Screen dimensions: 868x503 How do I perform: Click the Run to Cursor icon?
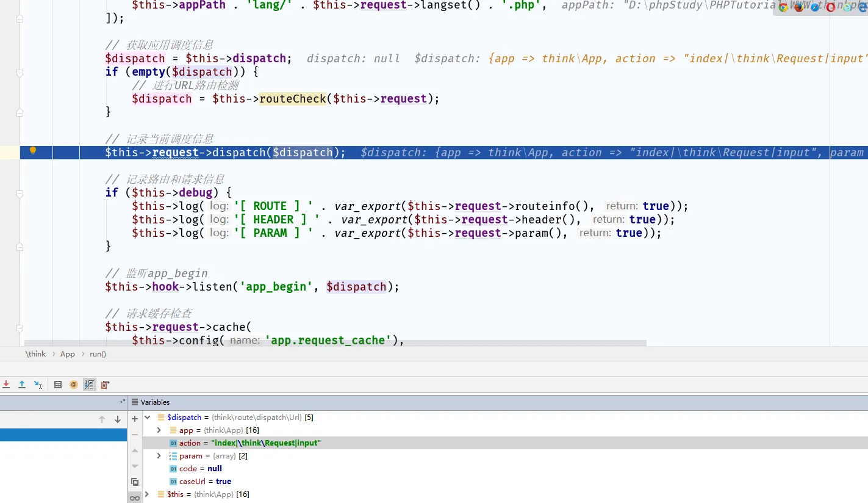point(38,385)
